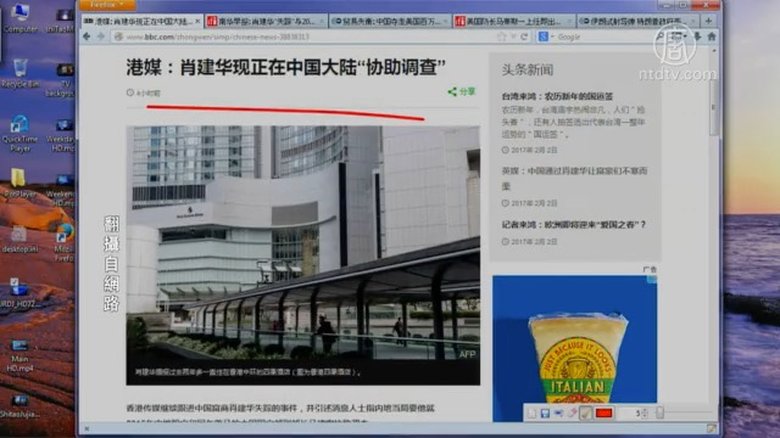Open the Computer desktop icon

tap(20, 16)
